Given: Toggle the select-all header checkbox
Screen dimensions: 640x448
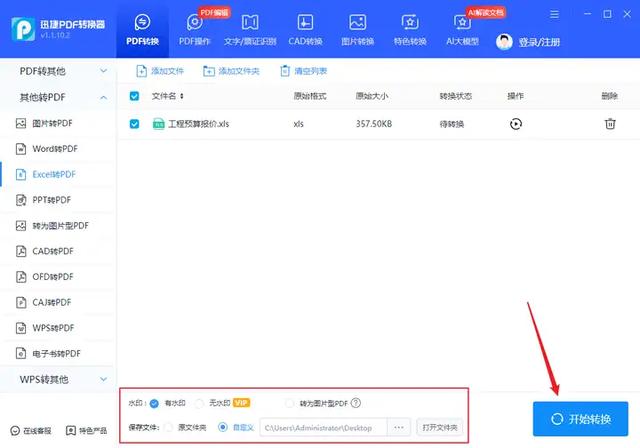Looking at the screenshot, I should tap(134, 96).
